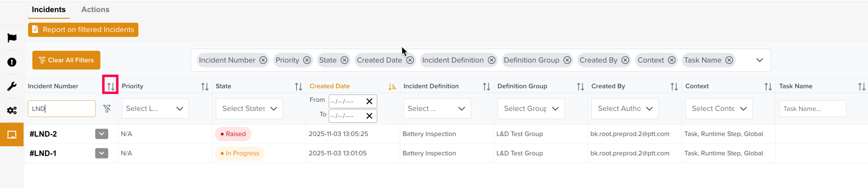Screen dimensions: 868x188
Task: Clear the Incident Number filter funnel icon
Action: (x=107, y=109)
